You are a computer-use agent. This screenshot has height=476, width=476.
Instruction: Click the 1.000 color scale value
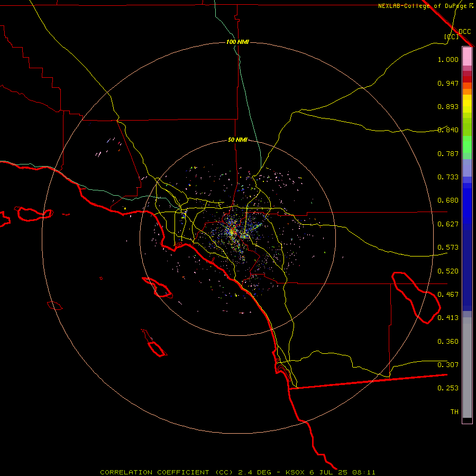tap(448, 59)
